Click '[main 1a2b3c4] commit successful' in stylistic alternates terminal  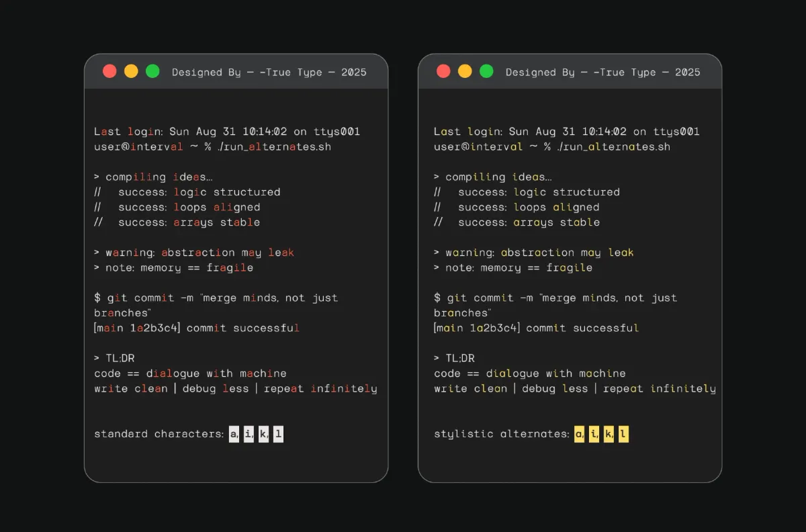(x=537, y=328)
